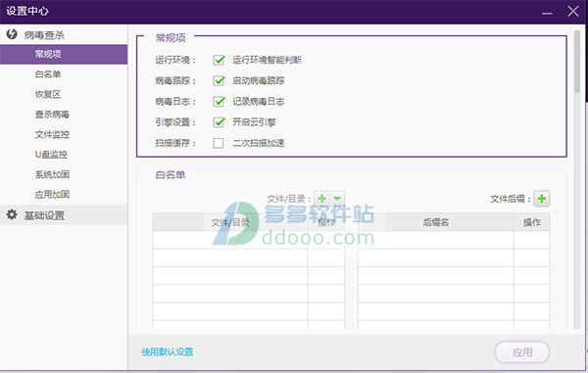Enable 二次扫描加速 checkbox
This screenshot has height=373, width=588.
(219, 143)
